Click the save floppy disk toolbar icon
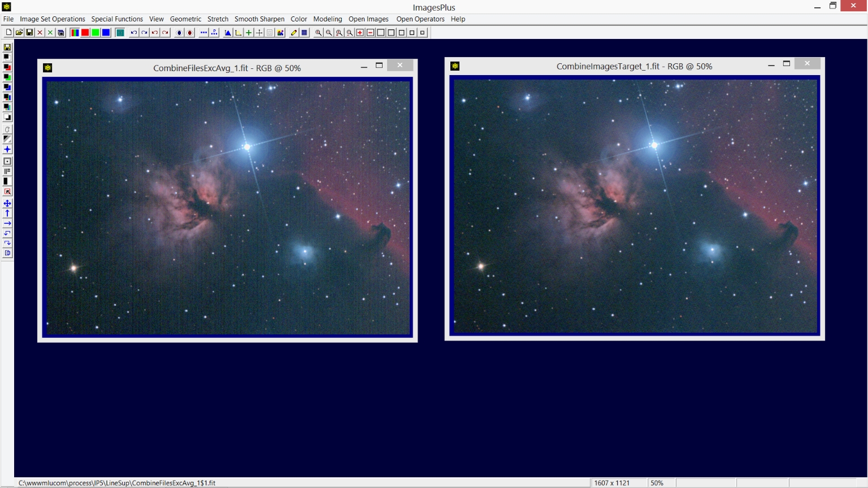 click(x=29, y=33)
